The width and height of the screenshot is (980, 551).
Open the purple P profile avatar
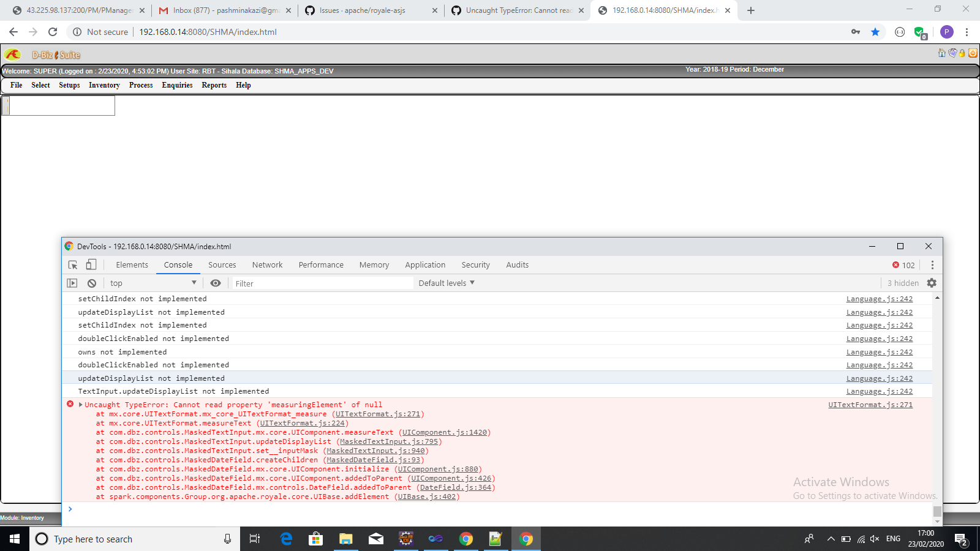point(946,32)
